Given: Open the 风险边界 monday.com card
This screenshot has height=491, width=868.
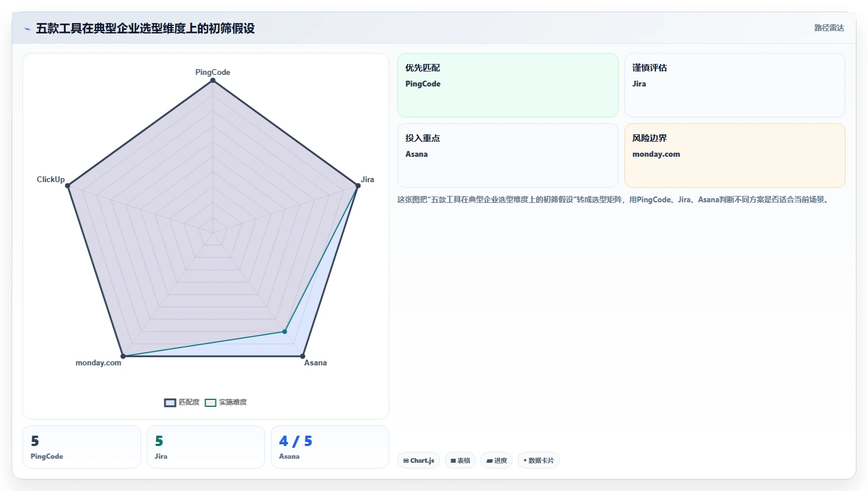Looking at the screenshot, I should 735,156.
